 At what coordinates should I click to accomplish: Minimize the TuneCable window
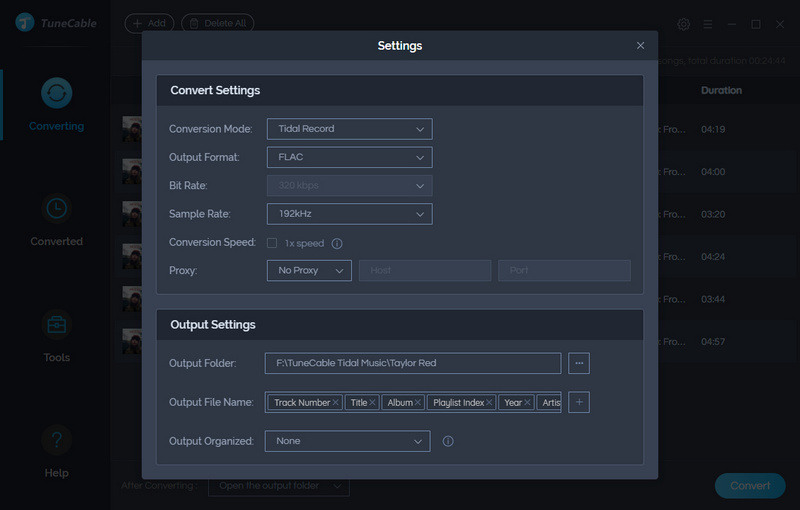pyautogui.click(x=732, y=24)
